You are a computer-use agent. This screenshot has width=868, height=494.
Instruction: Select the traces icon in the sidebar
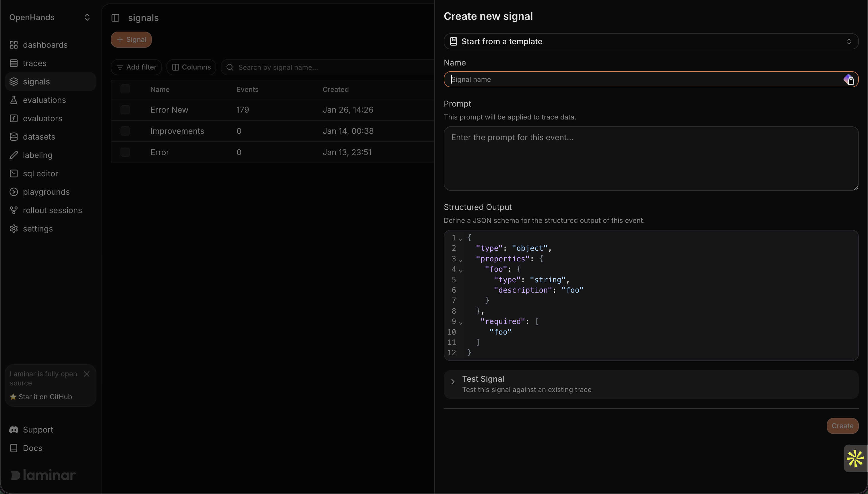click(x=14, y=63)
